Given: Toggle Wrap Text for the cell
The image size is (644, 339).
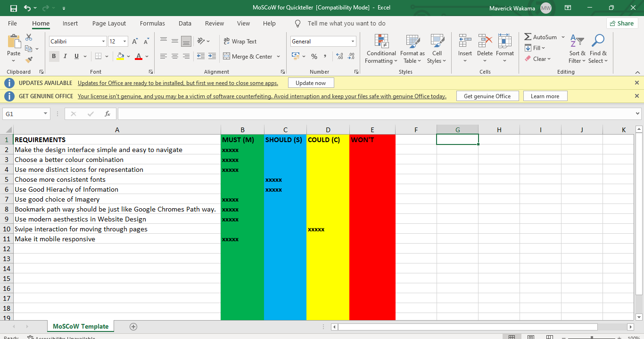Looking at the screenshot, I should tap(240, 42).
